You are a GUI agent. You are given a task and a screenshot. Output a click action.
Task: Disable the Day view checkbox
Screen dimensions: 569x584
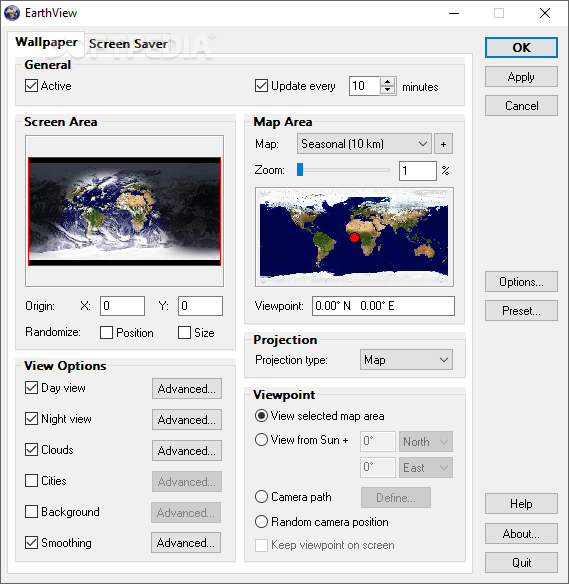point(31,388)
